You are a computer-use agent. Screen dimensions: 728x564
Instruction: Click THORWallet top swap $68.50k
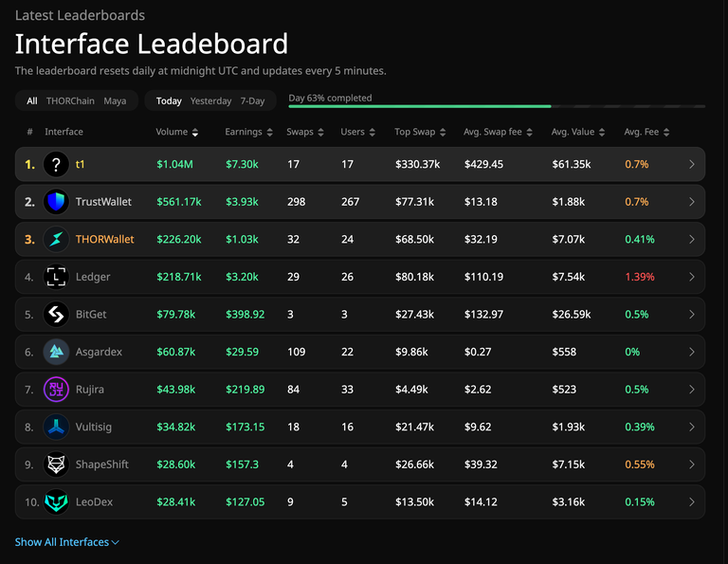(414, 240)
